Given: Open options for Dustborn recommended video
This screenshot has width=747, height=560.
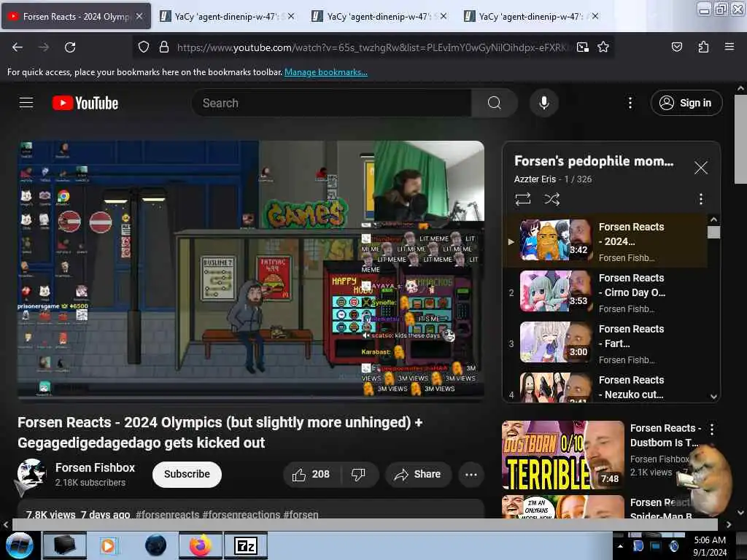Looking at the screenshot, I should [x=712, y=429].
